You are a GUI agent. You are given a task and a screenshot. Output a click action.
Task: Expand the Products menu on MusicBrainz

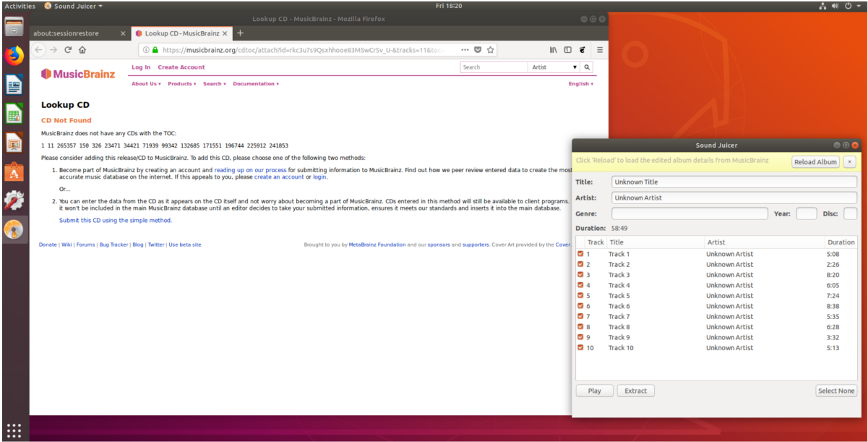(180, 84)
